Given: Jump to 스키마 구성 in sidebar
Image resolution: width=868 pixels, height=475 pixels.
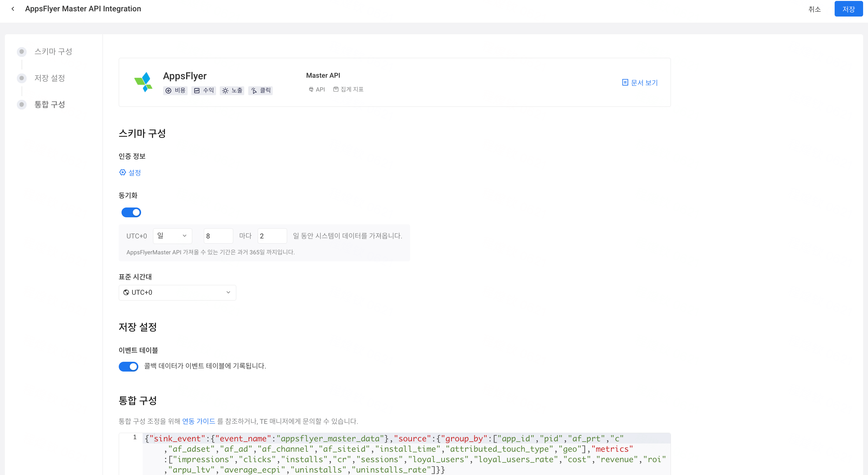Looking at the screenshot, I should pyautogui.click(x=53, y=51).
